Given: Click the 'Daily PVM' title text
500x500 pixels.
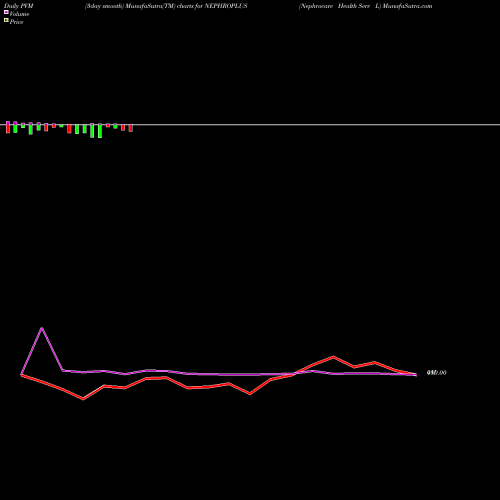Looking at the screenshot, I should click(x=19, y=6).
